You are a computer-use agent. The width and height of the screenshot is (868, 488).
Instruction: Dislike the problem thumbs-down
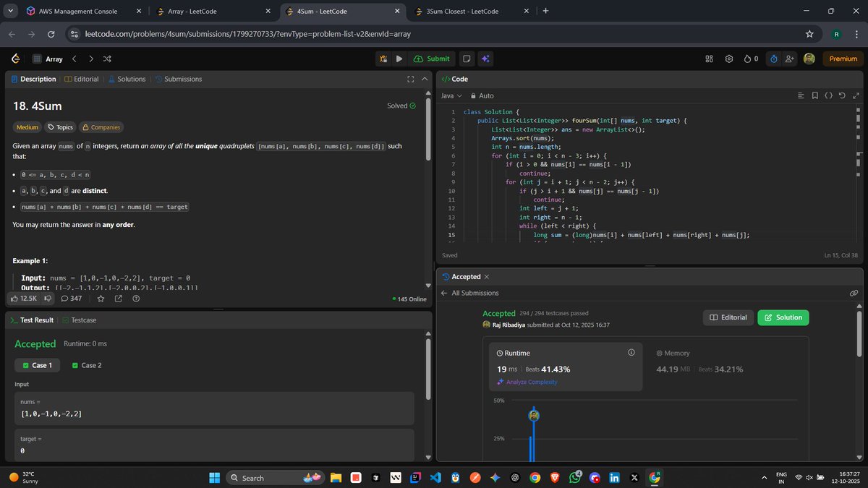pos(48,298)
